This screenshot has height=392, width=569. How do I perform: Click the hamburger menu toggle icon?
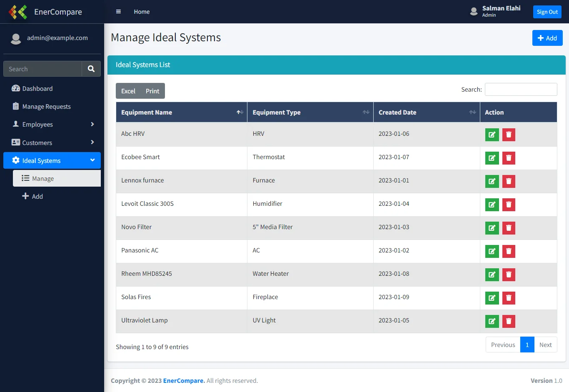pos(118,12)
